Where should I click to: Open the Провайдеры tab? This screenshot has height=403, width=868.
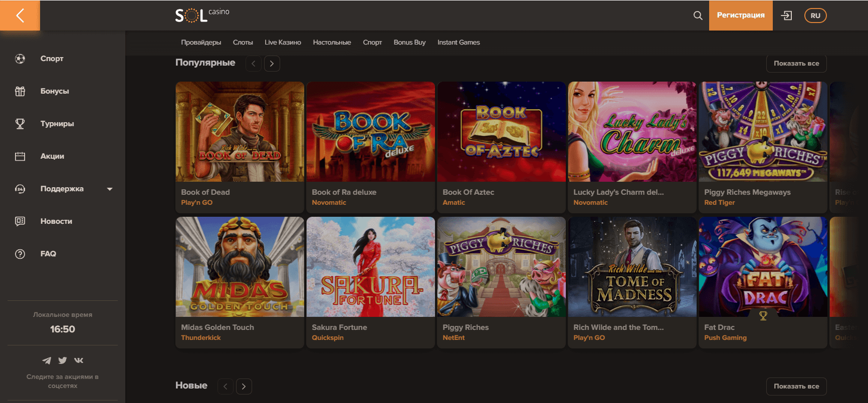[x=201, y=43]
